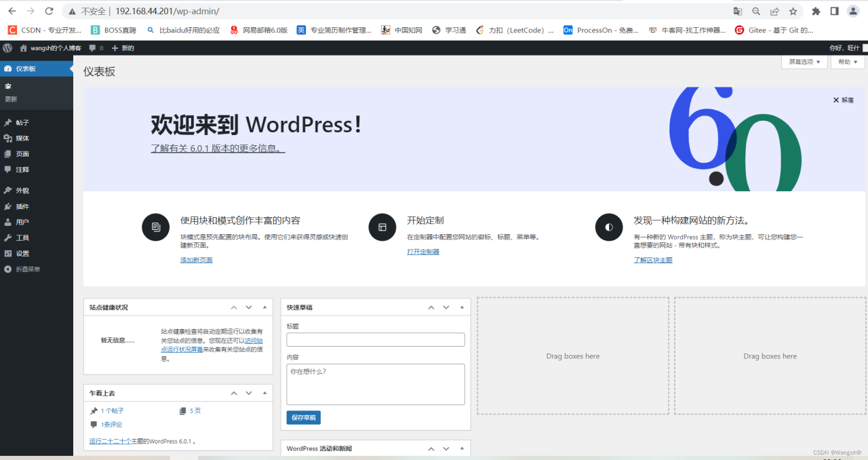The width and height of the screenshot is (868, 460).
Task: Click the browser reload icon
Action: (x=49, y=11)
